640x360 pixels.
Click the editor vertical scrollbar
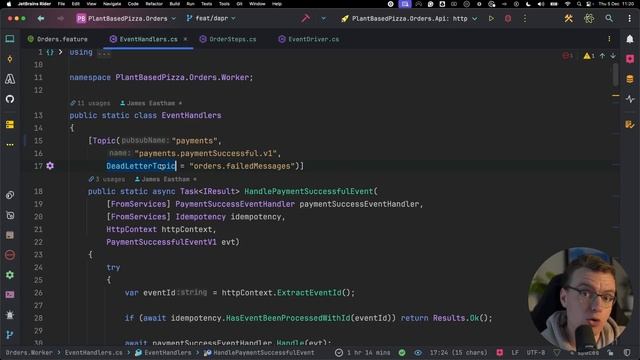pyautogui.click(x=616, y=74)
